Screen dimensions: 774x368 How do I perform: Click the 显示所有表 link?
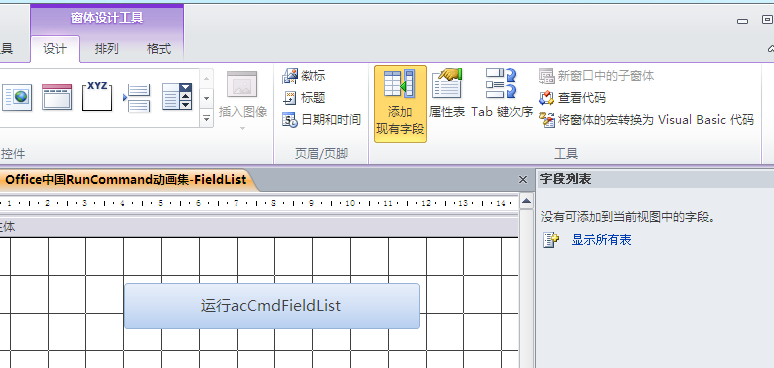(601, 240)
